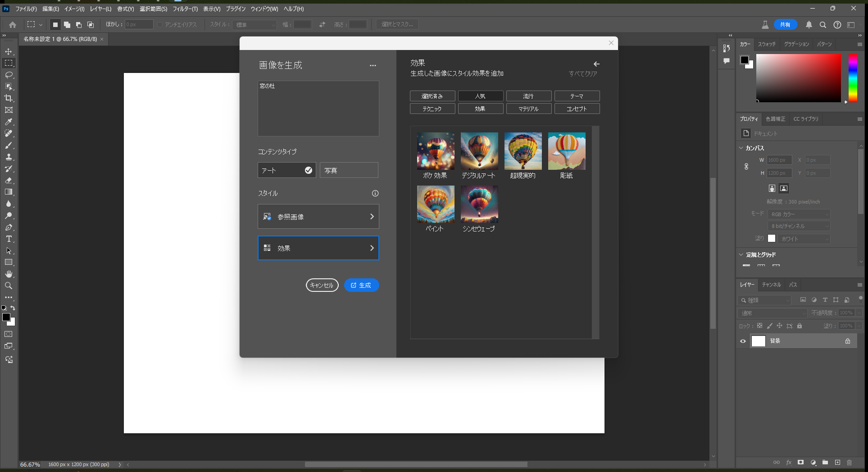Screen dimensions: 868x472
Task: Click the prompt text area containing 窓の杜
Action: (318, 109)
